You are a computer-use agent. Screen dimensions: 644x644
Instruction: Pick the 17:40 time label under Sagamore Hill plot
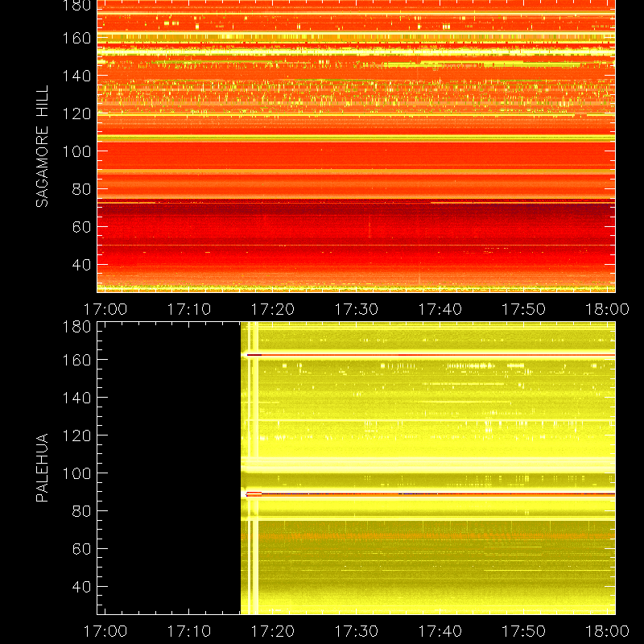click(440, 309)
